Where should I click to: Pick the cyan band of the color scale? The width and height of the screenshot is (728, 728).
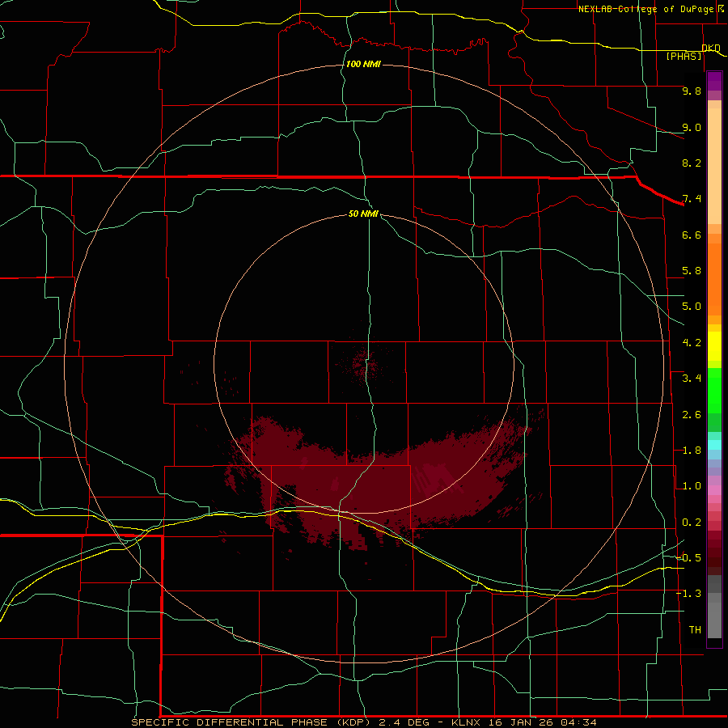coord(714,445)
